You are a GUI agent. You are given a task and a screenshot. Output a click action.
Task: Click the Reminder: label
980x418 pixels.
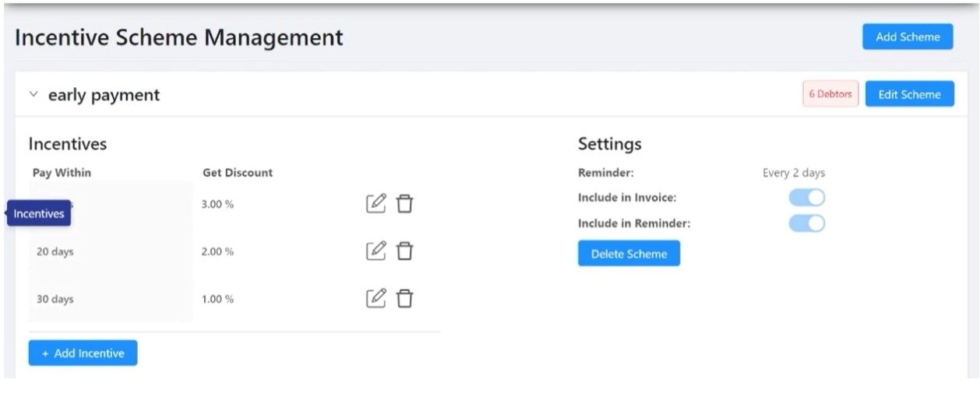tap(606, 173)
